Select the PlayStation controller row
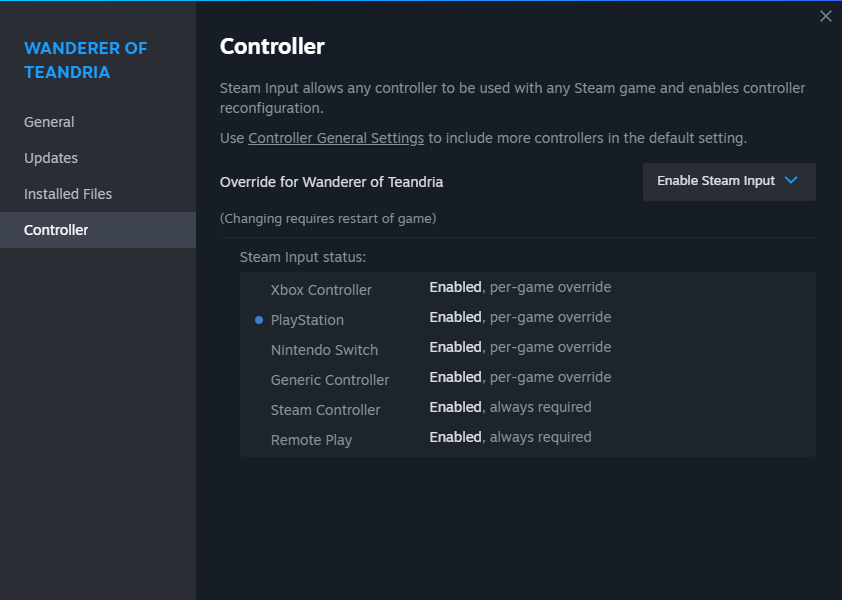This screenshot has width=842, height=600. click(307, 320)
